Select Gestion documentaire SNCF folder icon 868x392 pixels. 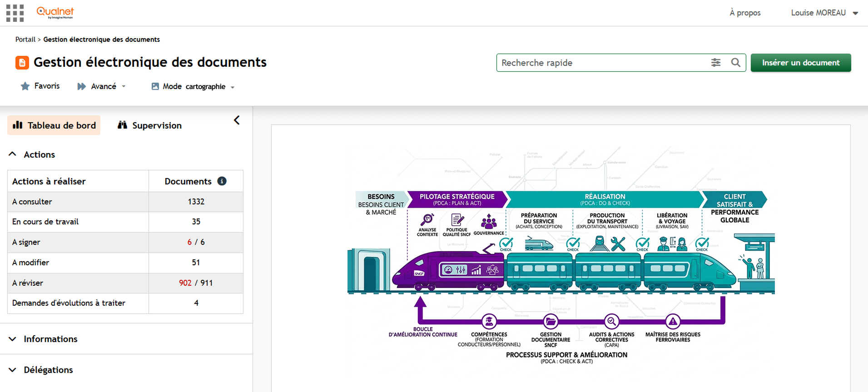[551, 322]
